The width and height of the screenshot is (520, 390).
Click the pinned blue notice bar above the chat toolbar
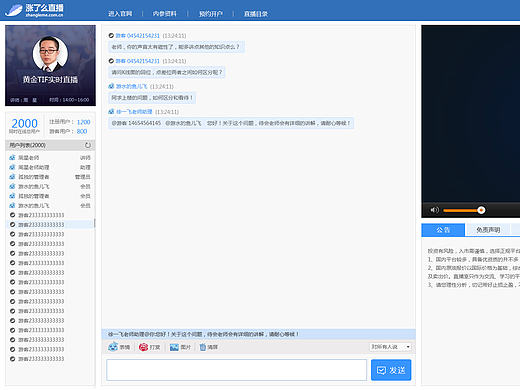(259, 334)
